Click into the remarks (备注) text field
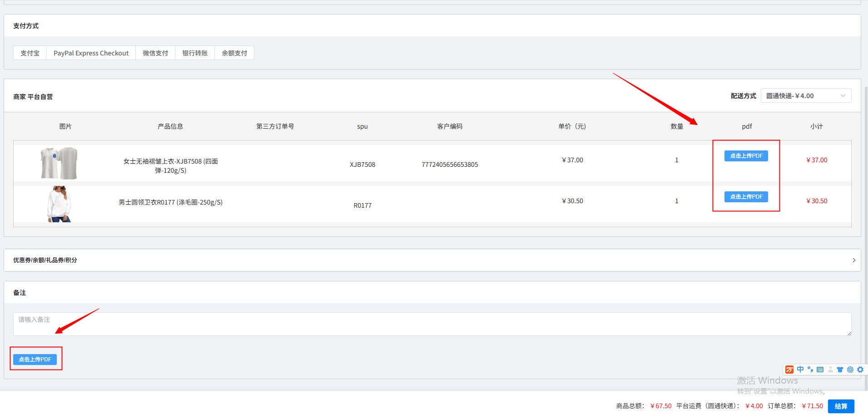 coord(432,324)
